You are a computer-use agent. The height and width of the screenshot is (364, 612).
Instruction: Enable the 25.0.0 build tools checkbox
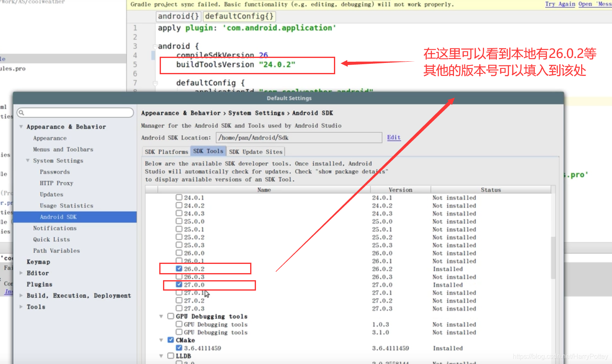tap(179, 221)
